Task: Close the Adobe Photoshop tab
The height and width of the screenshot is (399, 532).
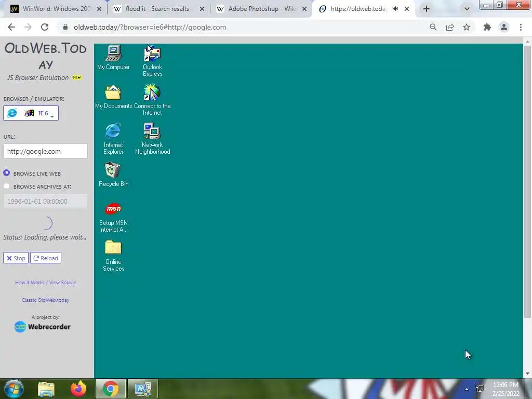Action: click(x=304, y=9)
